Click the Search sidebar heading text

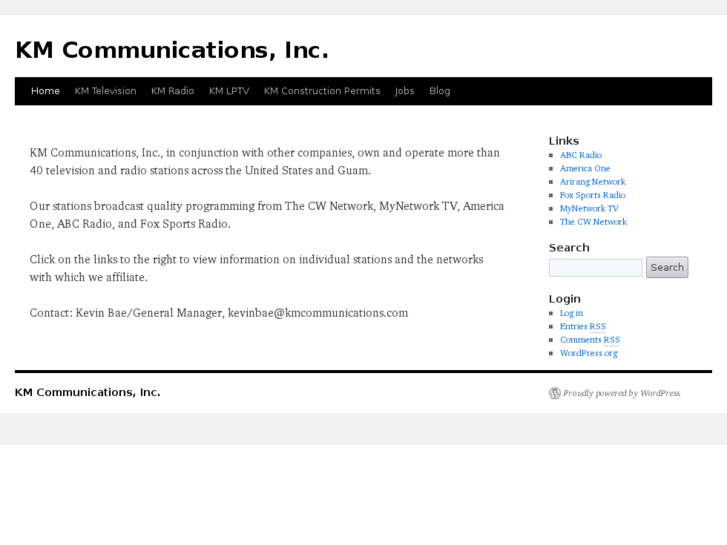(569, 248)
